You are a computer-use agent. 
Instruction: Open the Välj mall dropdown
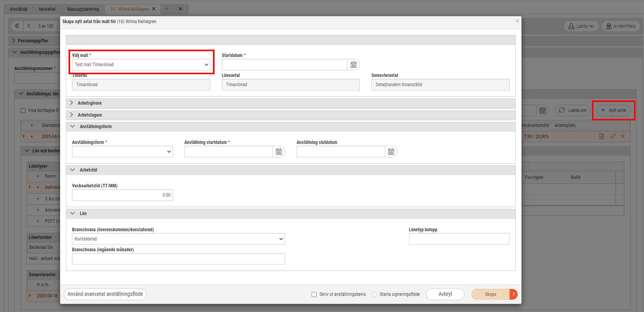pos(141,65)
